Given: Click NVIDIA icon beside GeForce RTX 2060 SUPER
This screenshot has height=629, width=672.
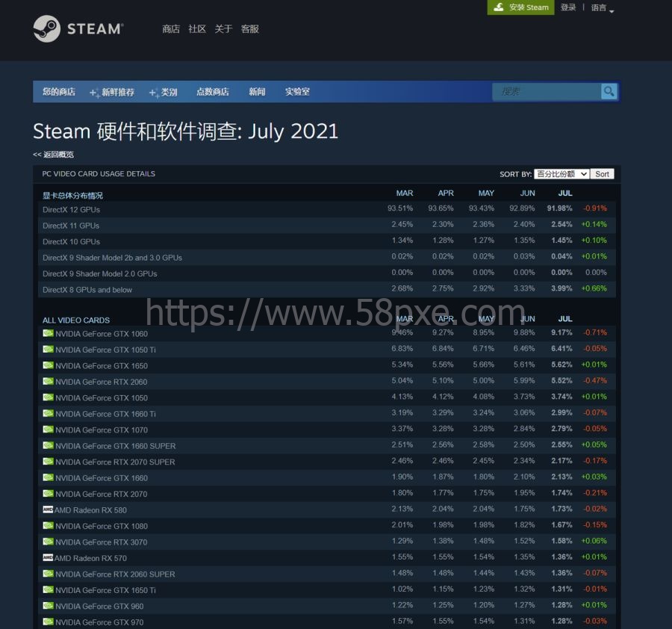Looking at the screenshot, I should [48, 574].
